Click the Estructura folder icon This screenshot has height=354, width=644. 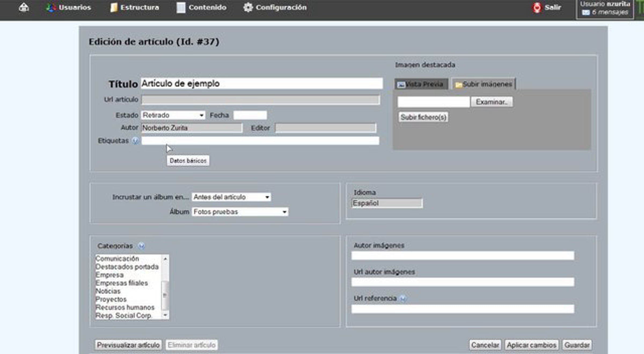114,8
